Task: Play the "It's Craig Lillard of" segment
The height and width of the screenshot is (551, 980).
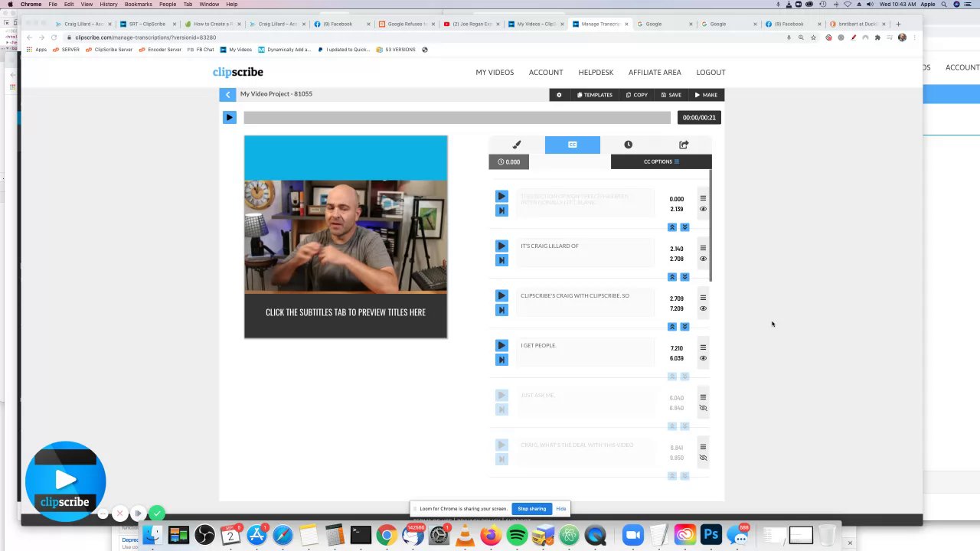Action: coord(501,246)
